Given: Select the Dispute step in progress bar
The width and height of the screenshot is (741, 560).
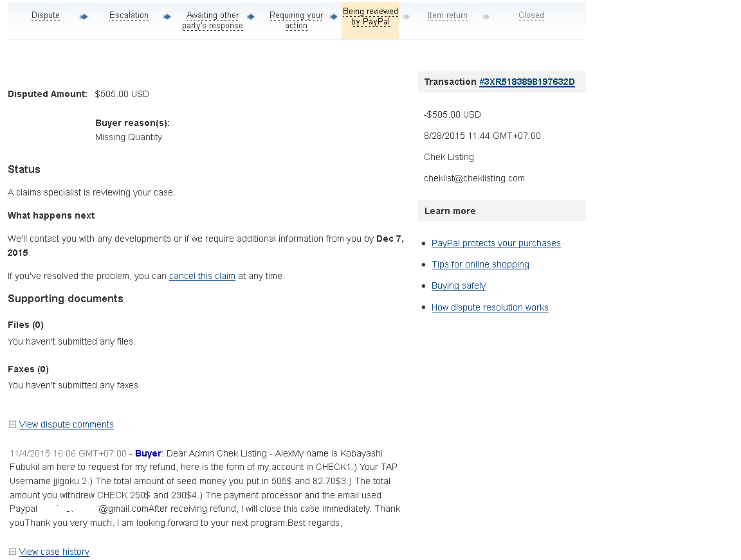Looking at the screenshot, I should pos(46,15).
